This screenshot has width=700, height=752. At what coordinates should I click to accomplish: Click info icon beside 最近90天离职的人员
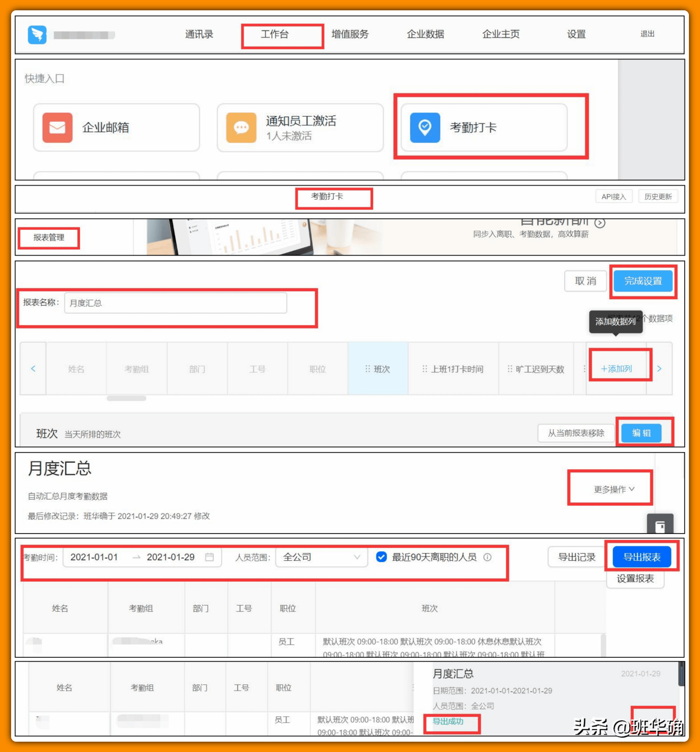[487, 557]
